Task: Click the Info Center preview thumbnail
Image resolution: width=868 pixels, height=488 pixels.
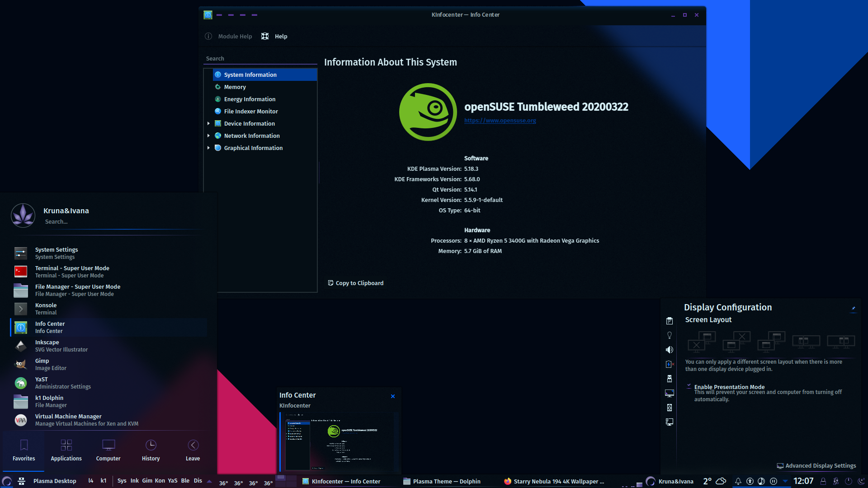Action: [339, 441]
